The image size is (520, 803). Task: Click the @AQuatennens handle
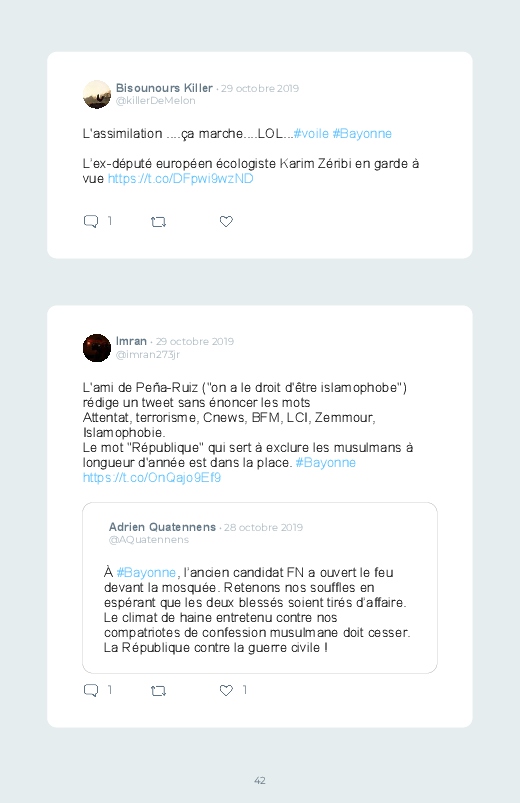pos(149,540)
